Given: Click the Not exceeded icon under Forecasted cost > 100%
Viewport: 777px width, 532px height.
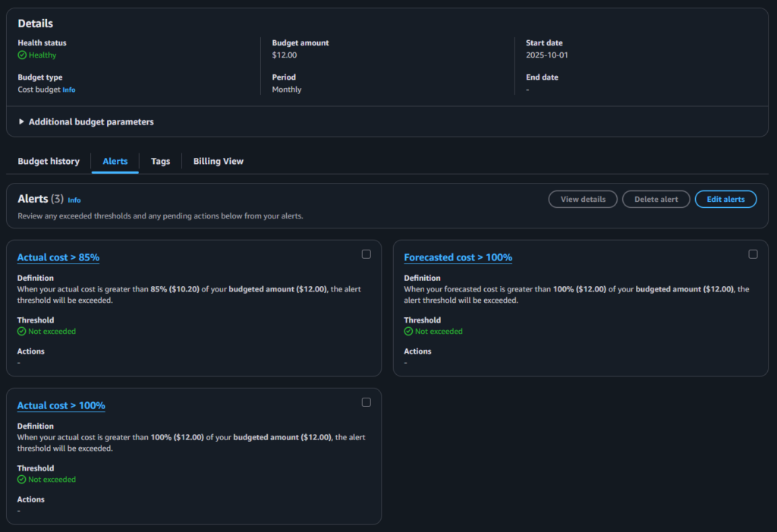Looking at the screenshot, I should [x=408, y=332].
